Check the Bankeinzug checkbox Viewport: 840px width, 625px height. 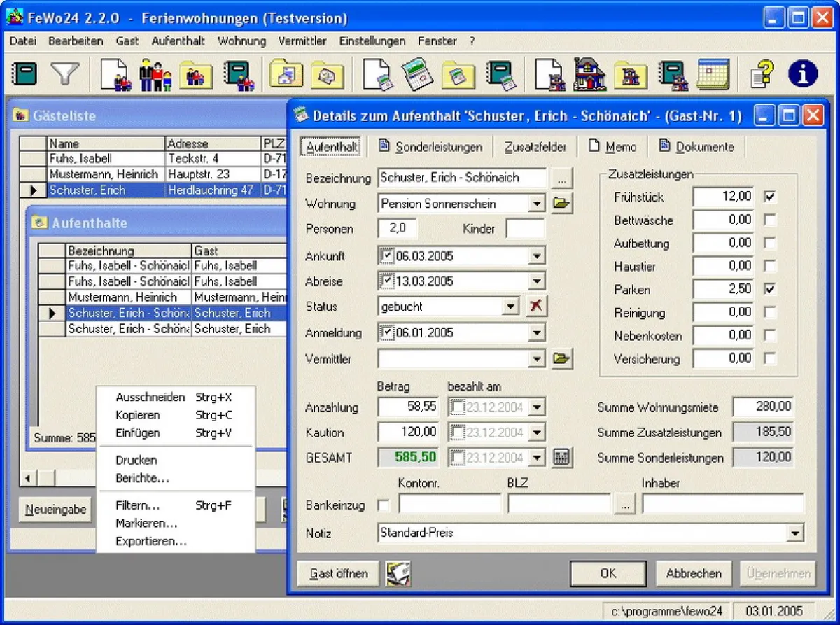coord(384,505)
